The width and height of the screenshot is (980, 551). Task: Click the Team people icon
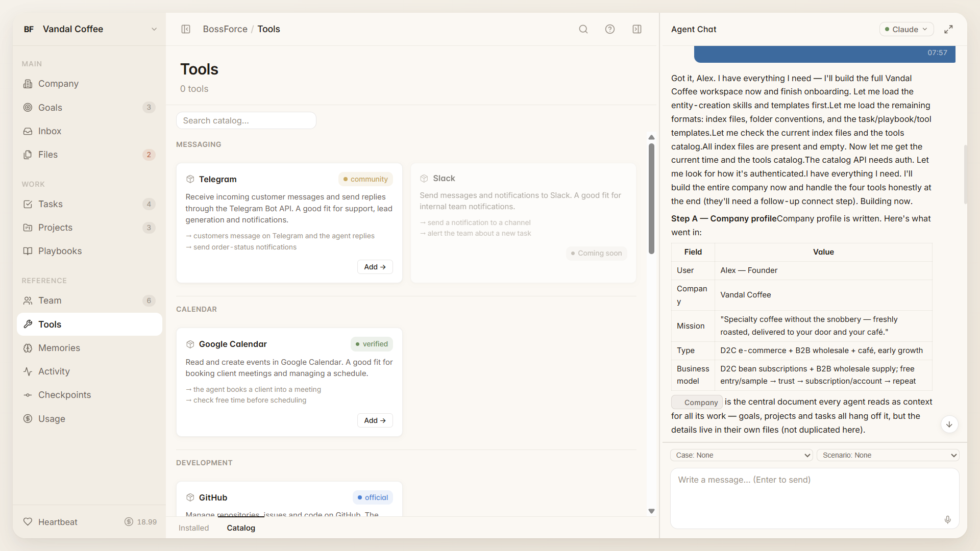28,300
